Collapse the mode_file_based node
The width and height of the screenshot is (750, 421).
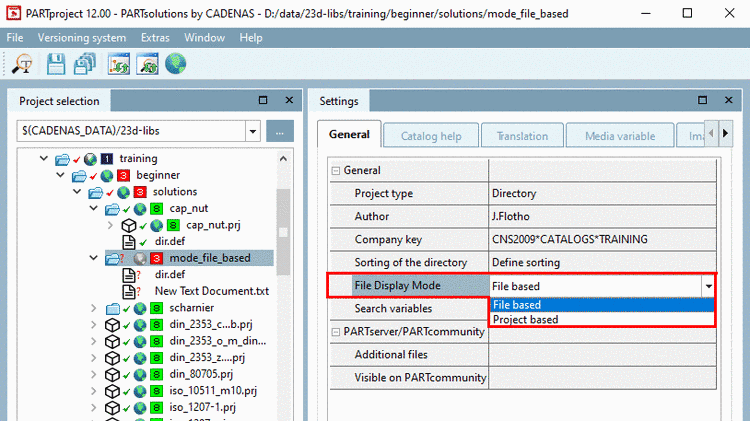(94, 258)
